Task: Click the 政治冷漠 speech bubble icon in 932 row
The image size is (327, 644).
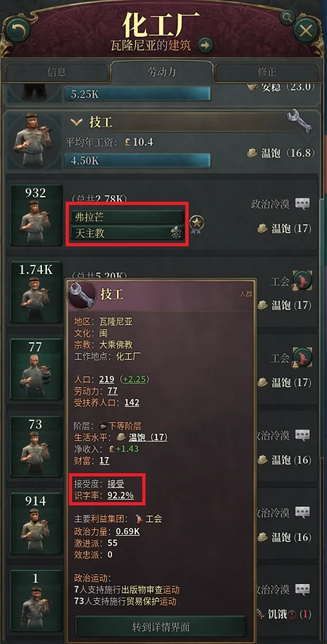Action: 303,203
